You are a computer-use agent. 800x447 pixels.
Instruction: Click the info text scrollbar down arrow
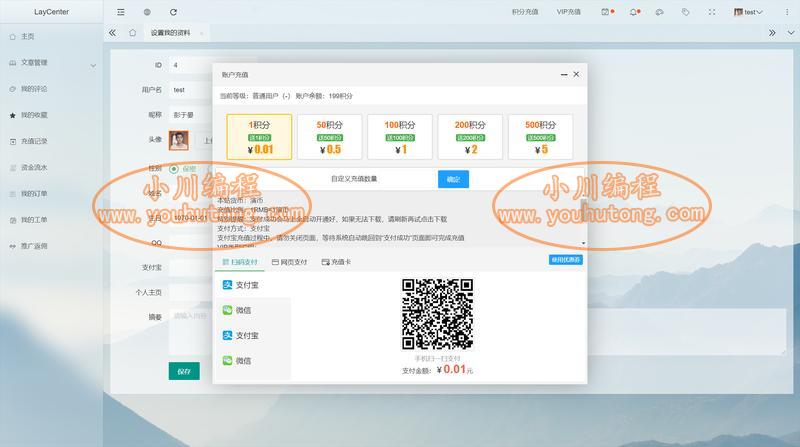tap(583, 243)
